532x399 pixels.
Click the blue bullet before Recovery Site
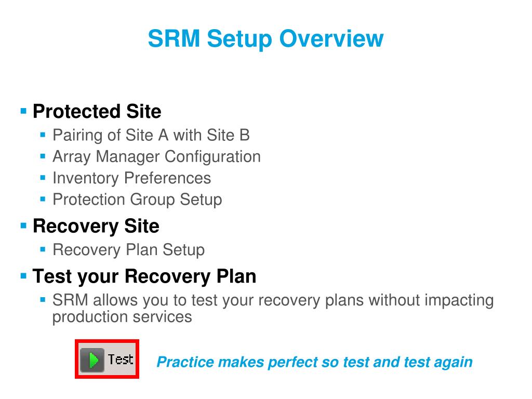pyautogui.click(x=23, y=225)
